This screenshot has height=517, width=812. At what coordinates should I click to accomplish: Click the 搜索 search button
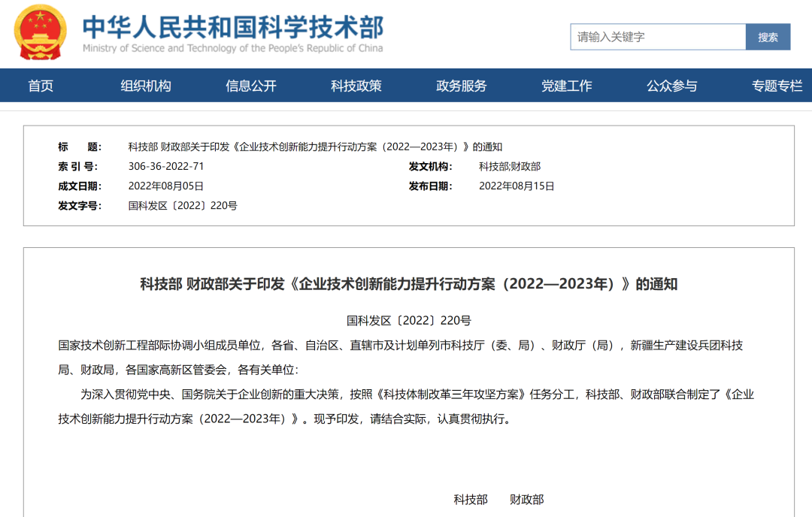768,37
